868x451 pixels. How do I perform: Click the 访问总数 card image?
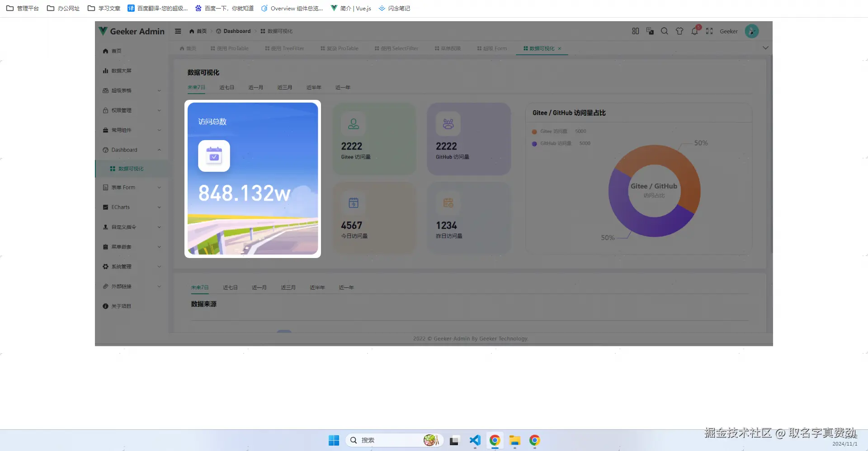pos(253,179)
